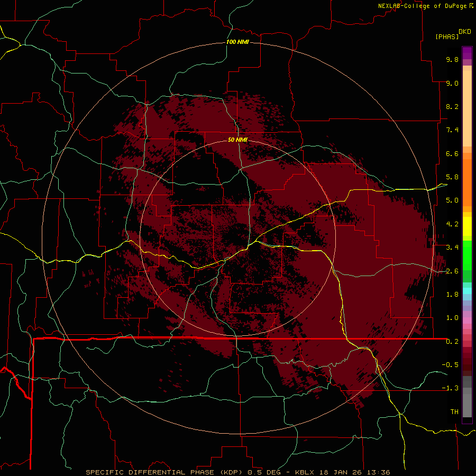The image size is (476, 476).
Task: Click the 9.0 legend value
Action: pos(452,83)
